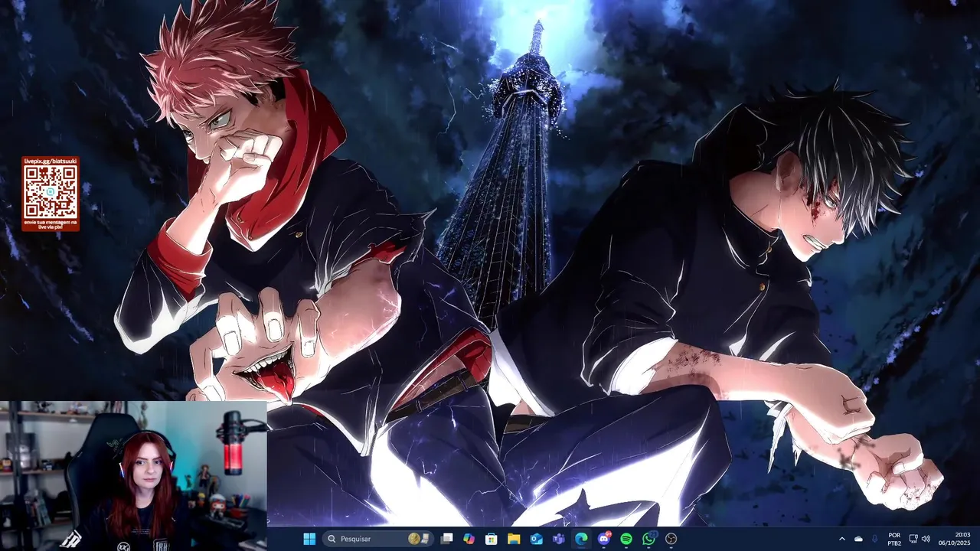Open the OneDrive cloud tray icon
980x551 pixels.
click(858, 539)
